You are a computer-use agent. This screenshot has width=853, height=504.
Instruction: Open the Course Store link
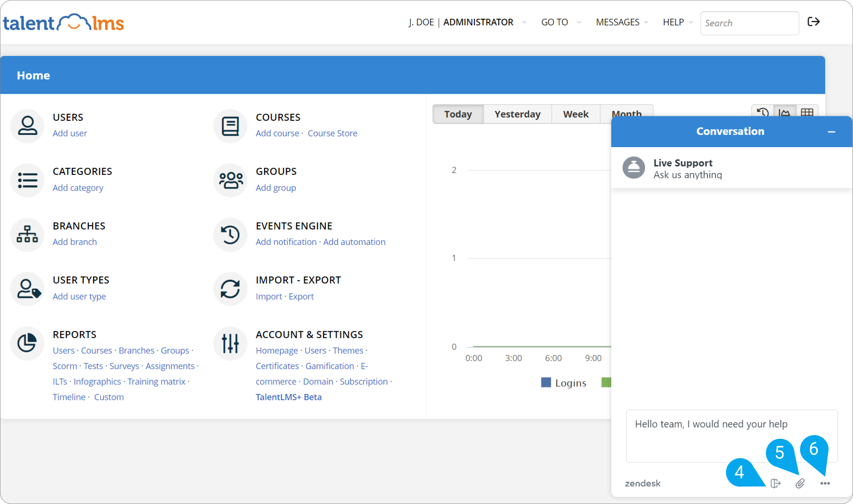pyautogui.click(x=332, y=133)
